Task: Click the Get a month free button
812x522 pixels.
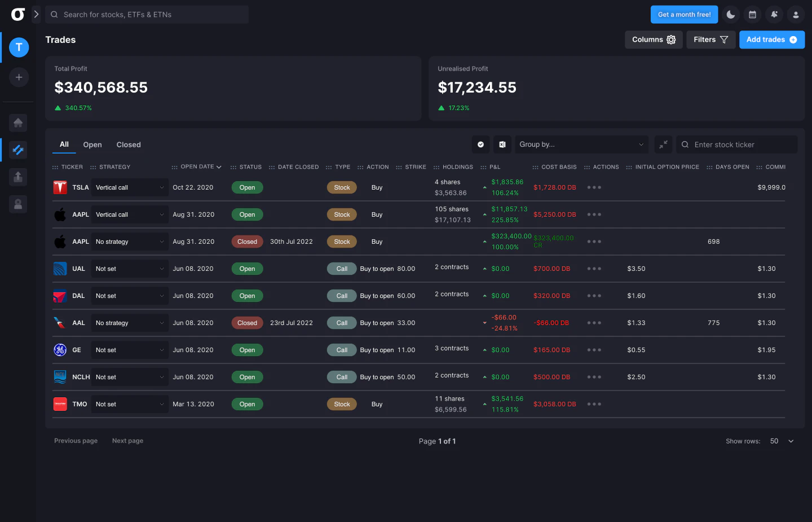Action: coord(684,14)
